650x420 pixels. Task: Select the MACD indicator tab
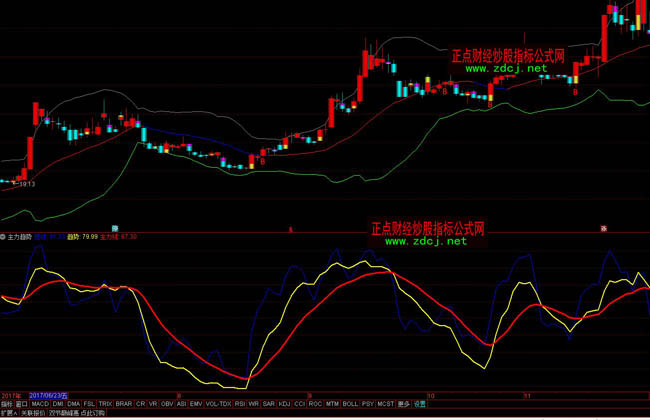click(x=40, y=404)
